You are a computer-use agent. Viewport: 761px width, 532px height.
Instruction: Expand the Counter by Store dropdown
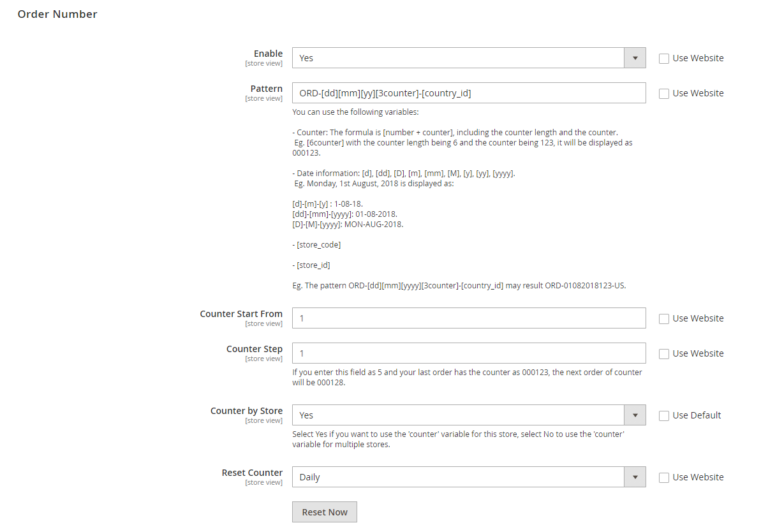(x=468, y=415)
